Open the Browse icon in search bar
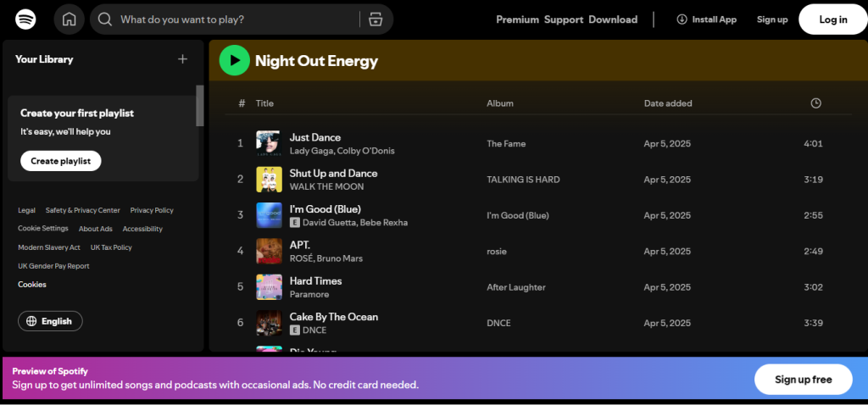Viewport: 868px width, 405px height. point(376,19)
